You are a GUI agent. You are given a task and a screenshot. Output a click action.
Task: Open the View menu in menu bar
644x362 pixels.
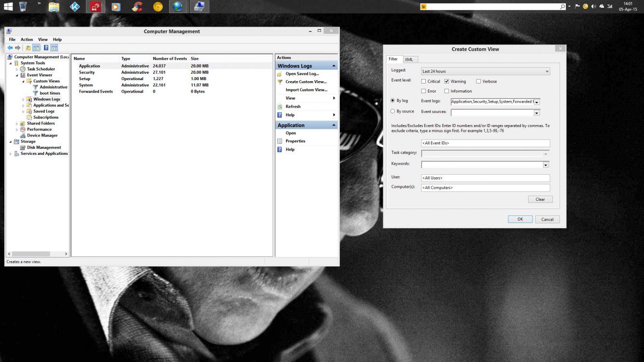pyautogui.click(x=43, y=40)
